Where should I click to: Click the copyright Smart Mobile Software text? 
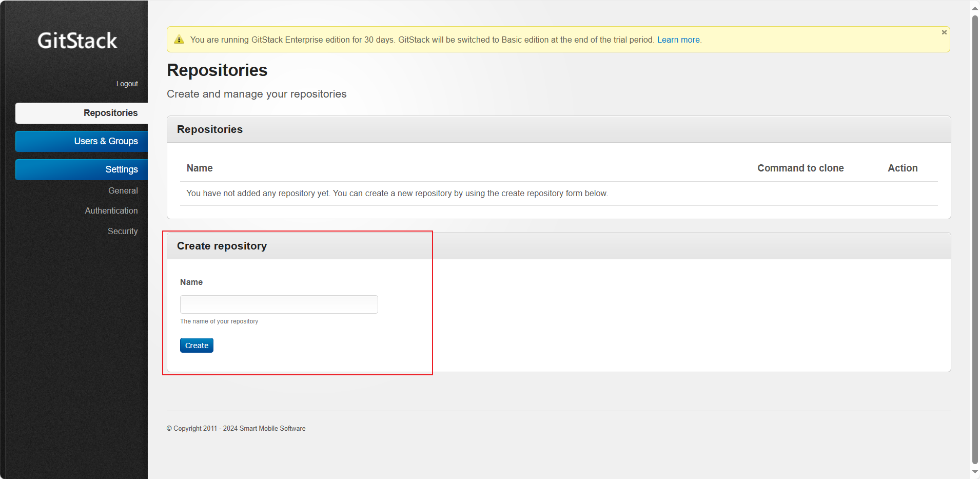(x=236, y=428)
